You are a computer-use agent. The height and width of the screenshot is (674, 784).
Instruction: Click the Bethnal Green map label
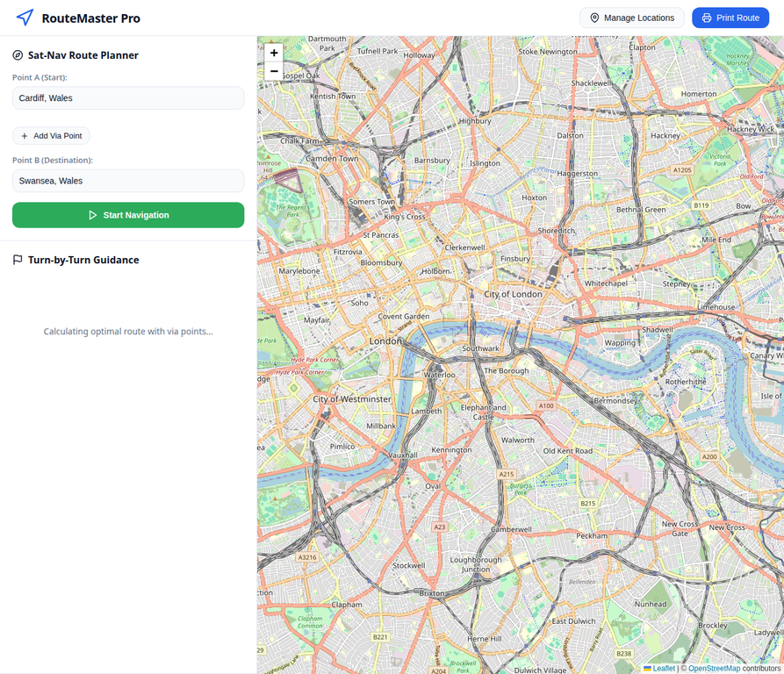(x=641, y=210)
